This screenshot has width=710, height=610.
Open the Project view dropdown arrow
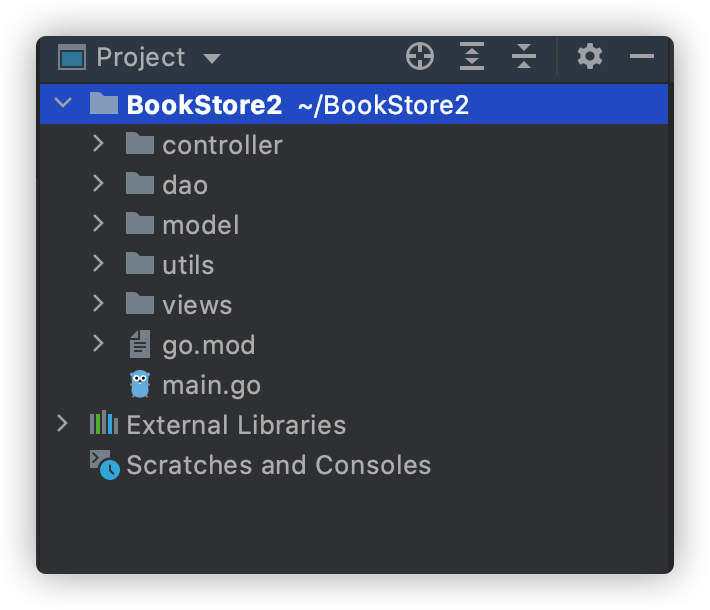211,58
